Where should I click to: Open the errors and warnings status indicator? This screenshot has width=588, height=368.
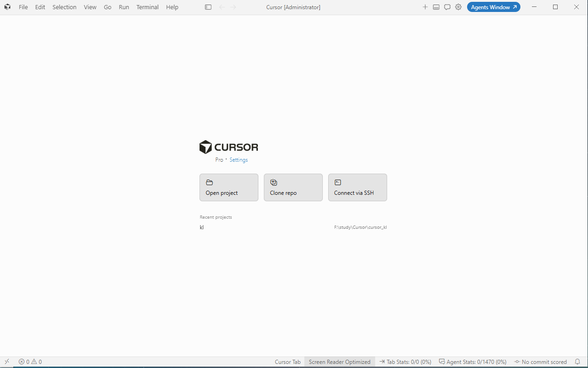[30, 362]
